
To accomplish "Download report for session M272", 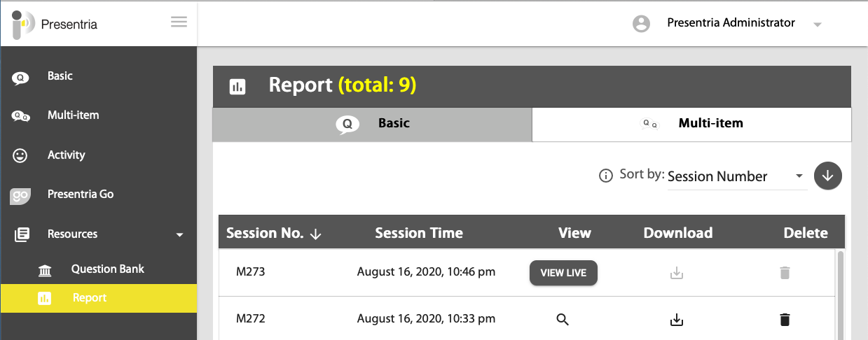I will 676,320.
